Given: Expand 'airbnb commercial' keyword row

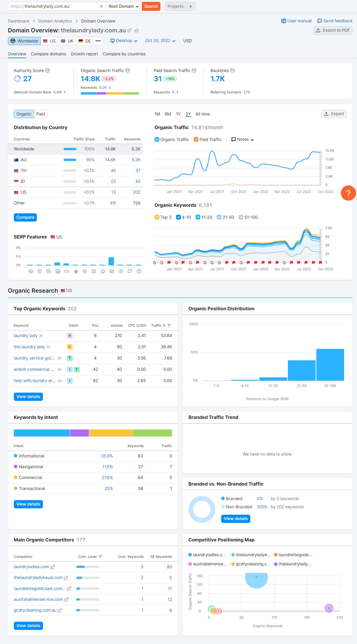Looking at the screenshot, I should pyautogui.click(x=60, y=369).
